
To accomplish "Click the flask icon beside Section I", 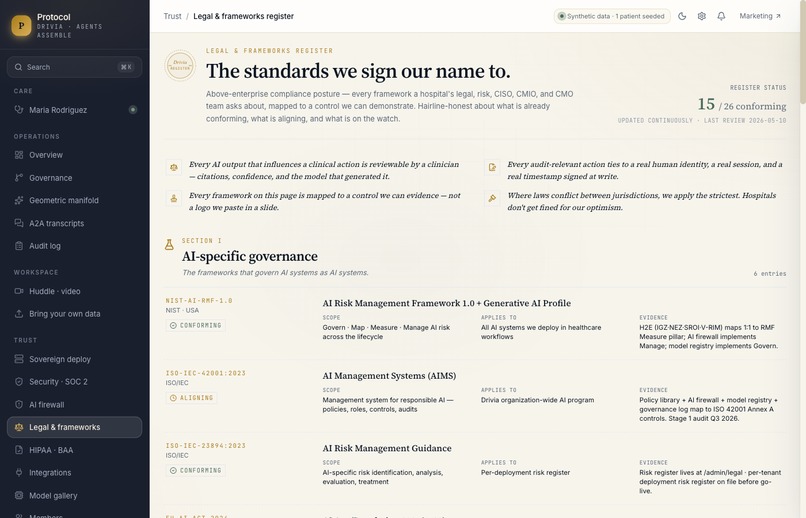I will tap(169, 245).
